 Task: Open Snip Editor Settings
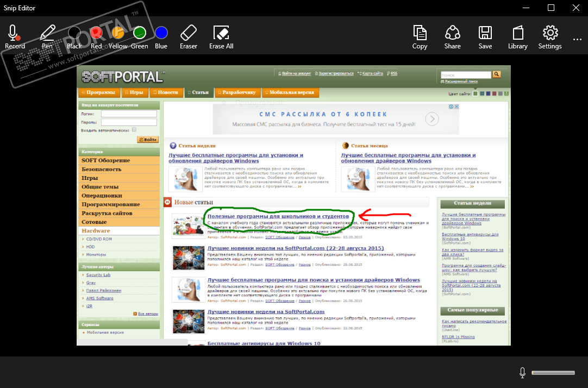(550, 37)
